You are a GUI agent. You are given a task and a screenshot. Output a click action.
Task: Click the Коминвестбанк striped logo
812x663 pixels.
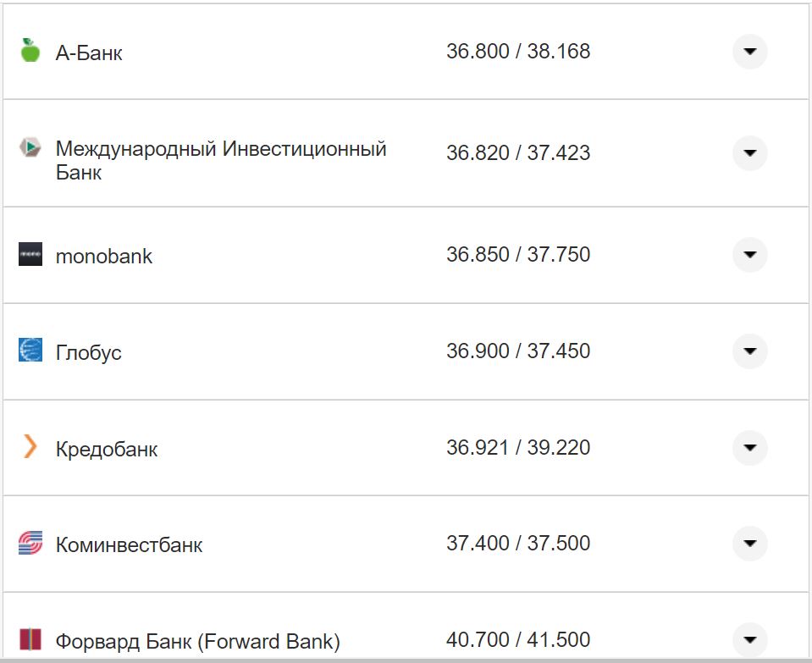coord(27,544)
